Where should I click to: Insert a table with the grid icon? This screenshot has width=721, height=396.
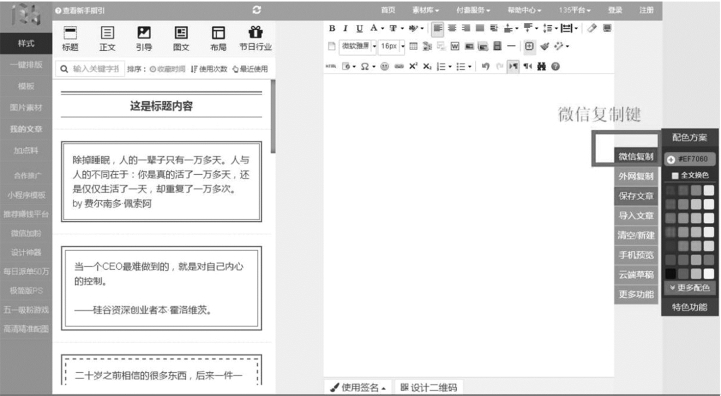[413, 46]
